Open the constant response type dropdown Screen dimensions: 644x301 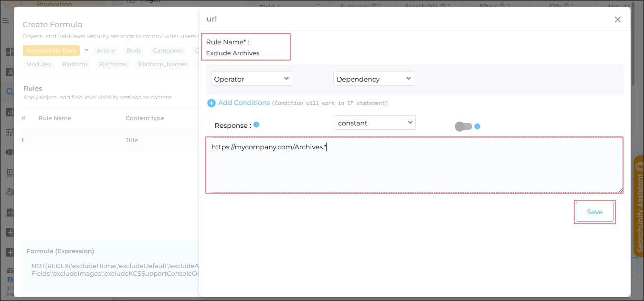point(375,123)
